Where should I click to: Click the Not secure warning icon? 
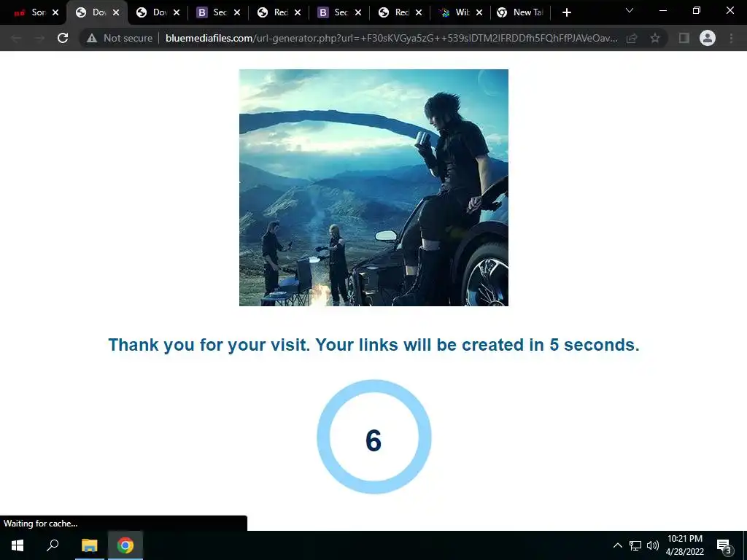pos(92,38)
